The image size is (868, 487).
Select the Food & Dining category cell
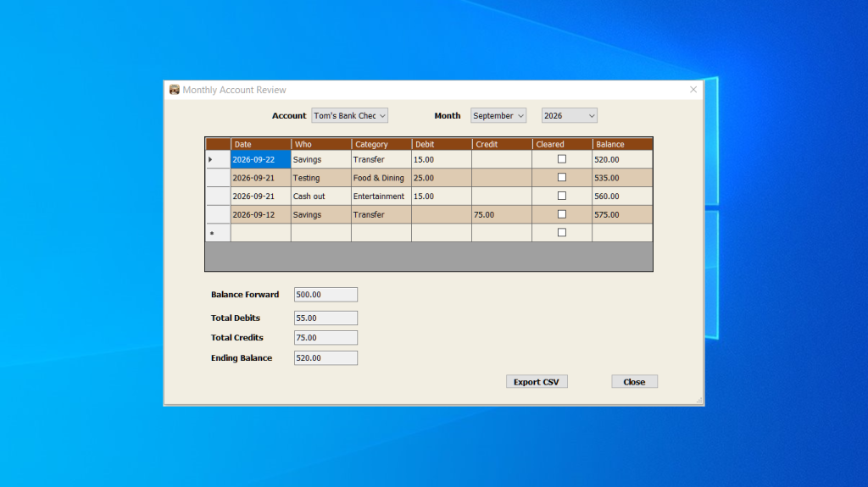381,178
